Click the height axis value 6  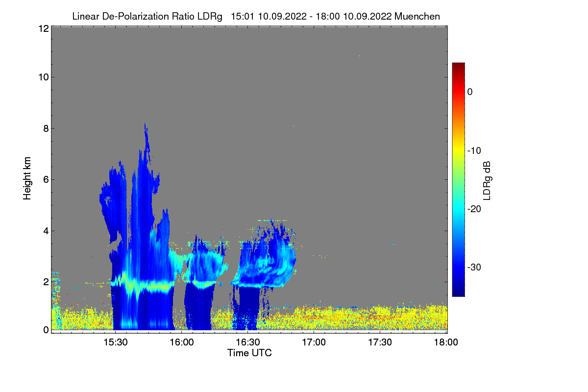point(45,179)
